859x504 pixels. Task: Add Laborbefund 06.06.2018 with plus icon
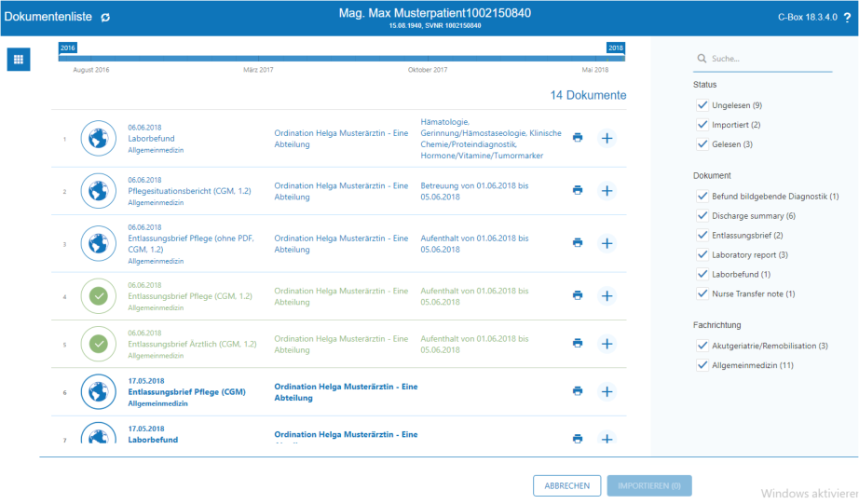click(x=607, y=138)
